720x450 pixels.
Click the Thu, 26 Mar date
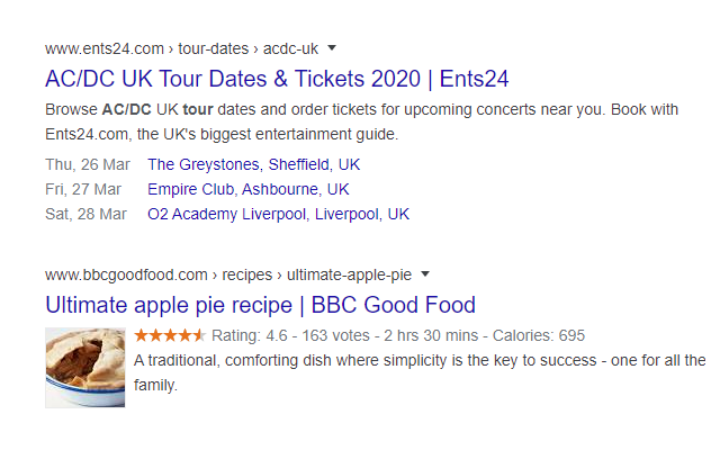(87, 164)
